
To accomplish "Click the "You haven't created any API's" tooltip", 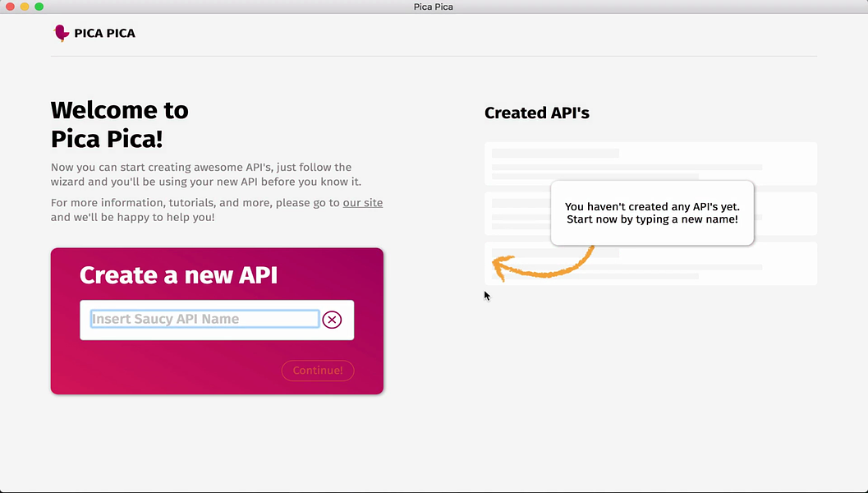I will pos(651,213).
